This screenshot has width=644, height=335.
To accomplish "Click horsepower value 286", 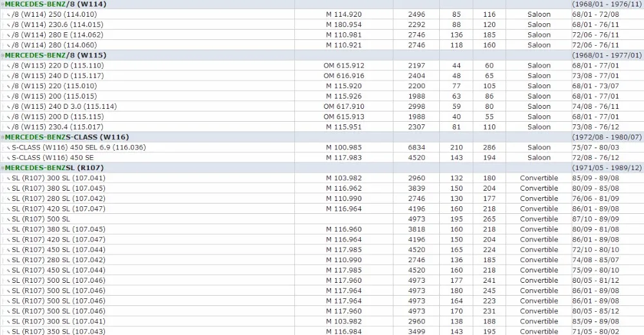I will [x=489, y=147].
